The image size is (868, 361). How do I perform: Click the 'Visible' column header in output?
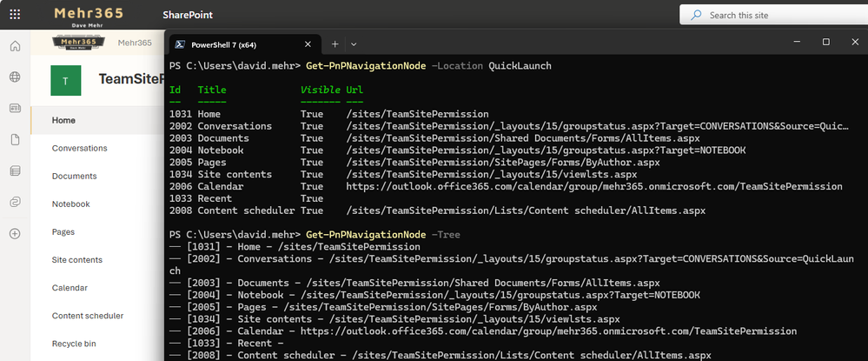click(x=321, y=90)
